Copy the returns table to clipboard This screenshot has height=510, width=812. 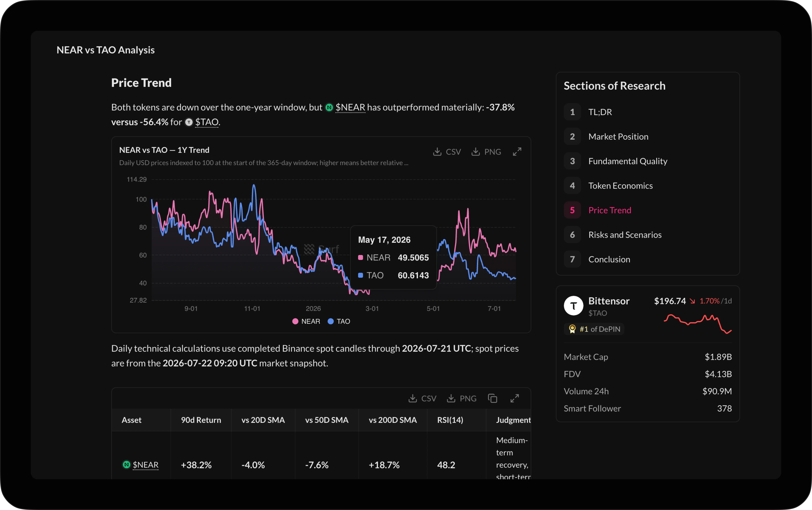(492, 398)
